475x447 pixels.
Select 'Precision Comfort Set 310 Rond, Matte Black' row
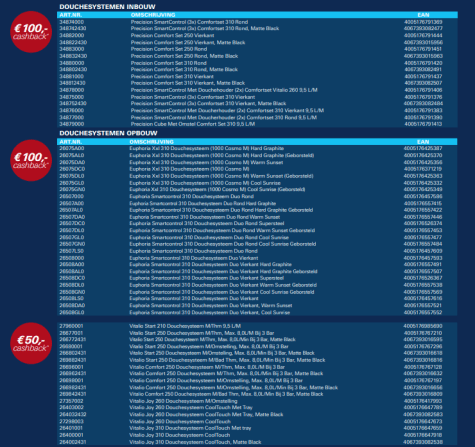click(x=257, y=70)
